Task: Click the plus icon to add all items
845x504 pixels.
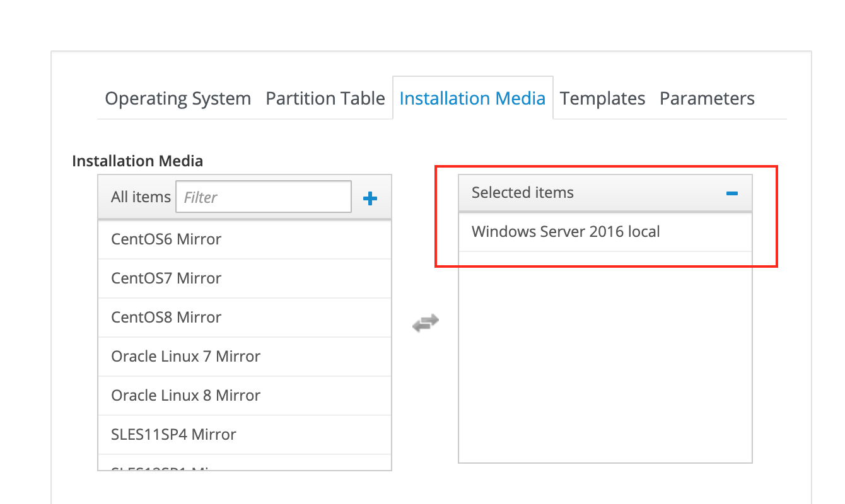Action: click(370, 198)
